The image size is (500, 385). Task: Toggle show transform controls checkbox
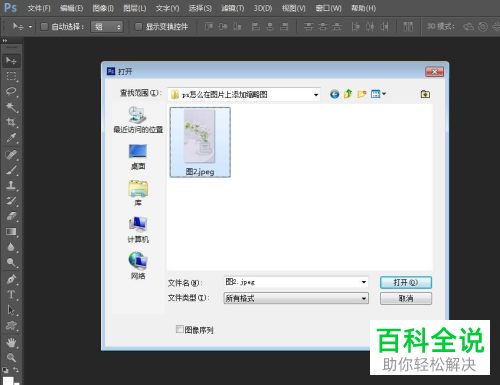tap(138, 27)
